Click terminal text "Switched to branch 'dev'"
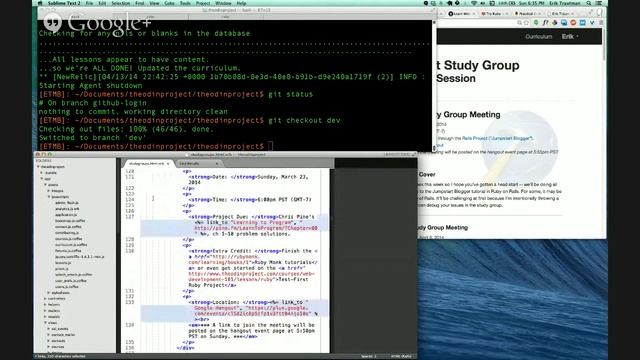This screenshot has height=360, width=640. tap(92, 138)
